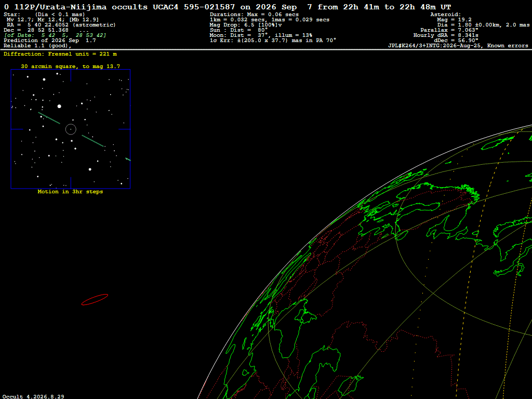Select the largest white star in finder chart
532x399 pixels.
pos(59,106)
